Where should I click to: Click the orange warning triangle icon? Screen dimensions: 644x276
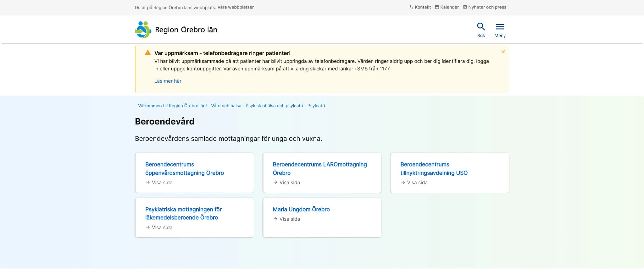147,53
